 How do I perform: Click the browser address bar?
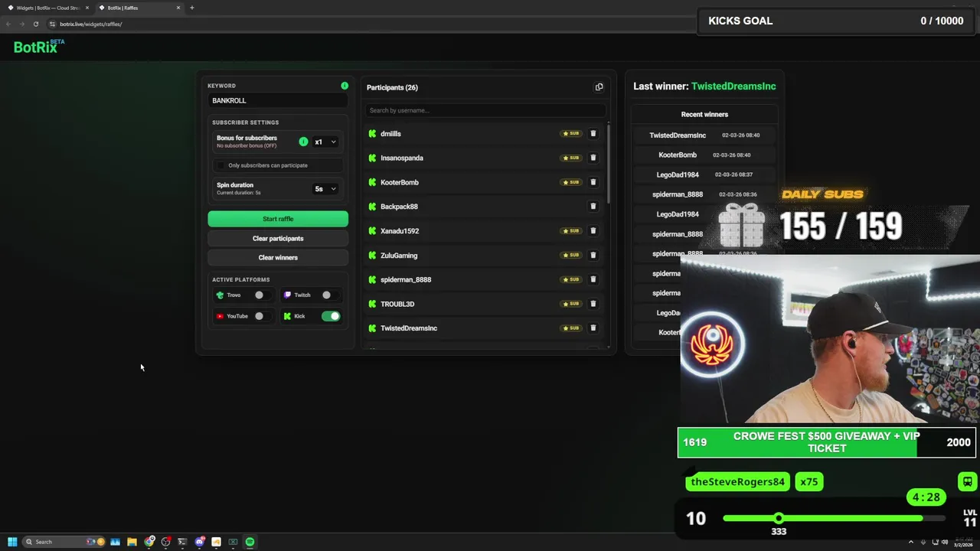coord(367,24)
